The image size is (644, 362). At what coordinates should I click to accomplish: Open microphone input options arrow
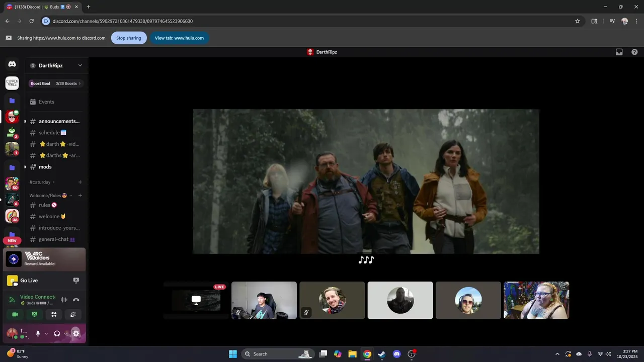[x=46, y=333]
